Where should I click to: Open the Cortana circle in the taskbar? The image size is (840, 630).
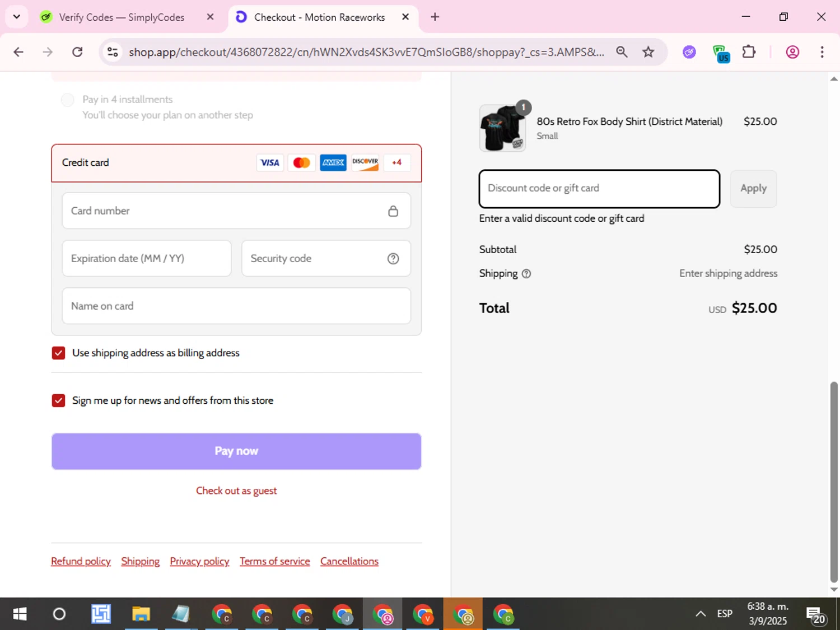tap(59, 614)
